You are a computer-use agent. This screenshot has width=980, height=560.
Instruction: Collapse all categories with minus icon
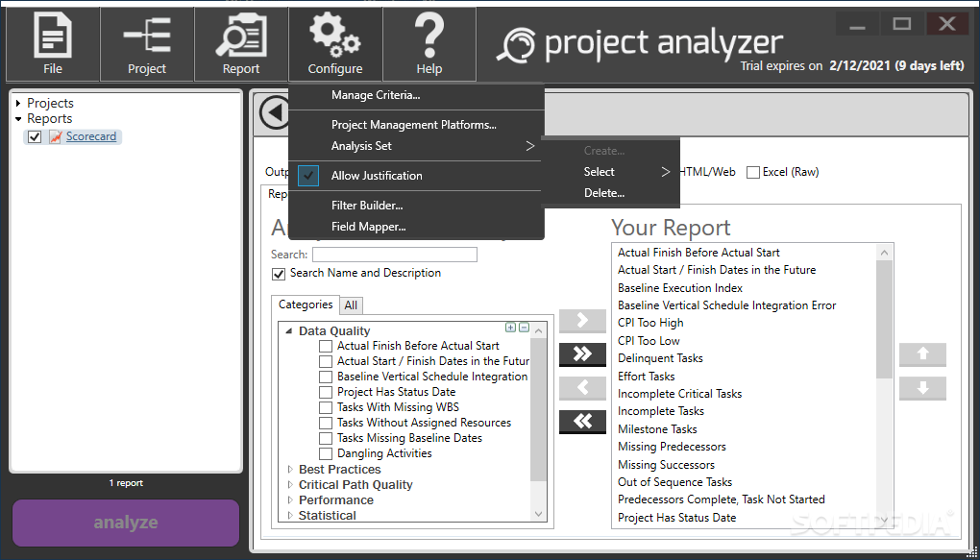point(525,328)
